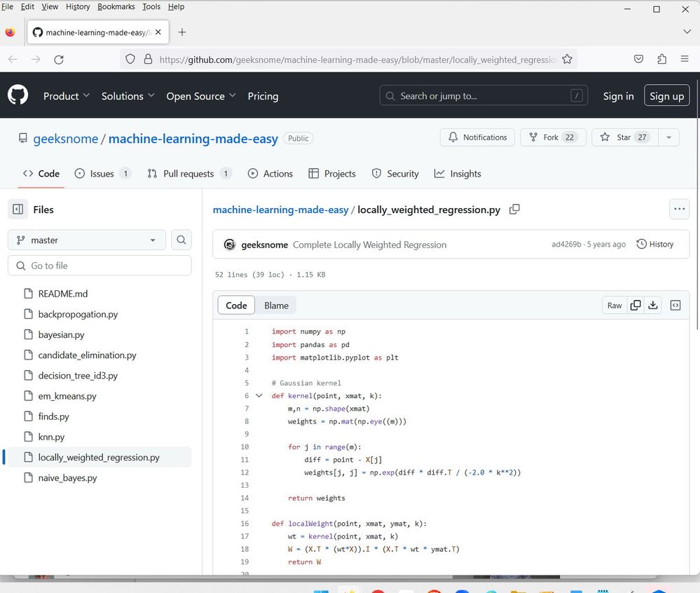Select the Code view toggle
This screenshot has height=593, width=700.
(236, 306)
